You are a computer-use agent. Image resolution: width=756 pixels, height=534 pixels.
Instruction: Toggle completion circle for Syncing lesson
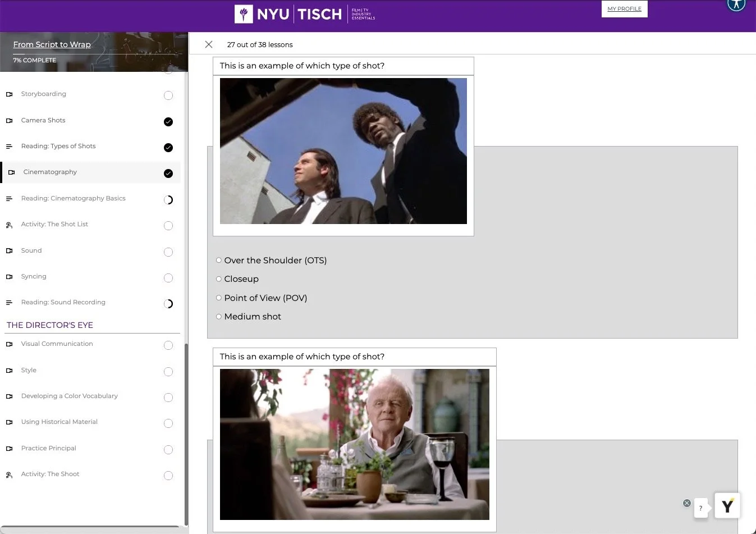point(168,278)
